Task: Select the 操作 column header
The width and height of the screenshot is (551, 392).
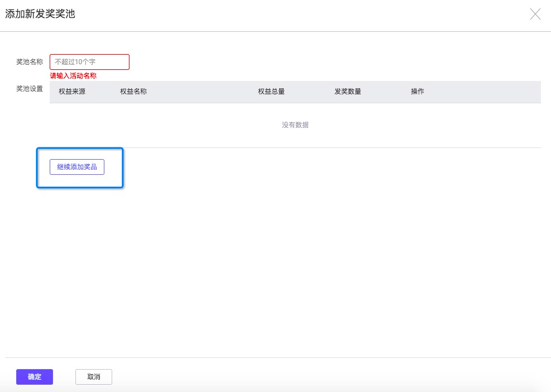Action: coord(418,92)
